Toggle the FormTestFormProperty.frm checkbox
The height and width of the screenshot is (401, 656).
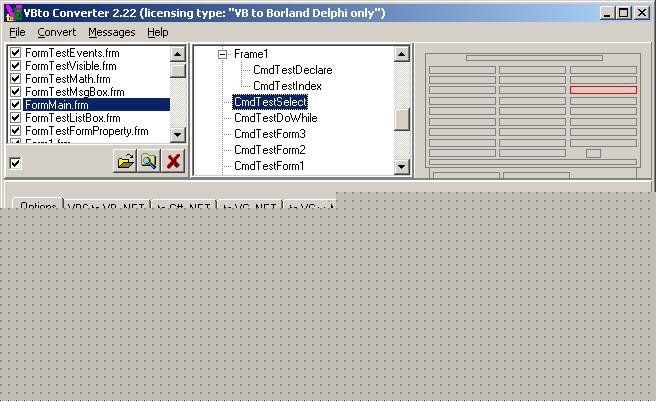(15, 131)
